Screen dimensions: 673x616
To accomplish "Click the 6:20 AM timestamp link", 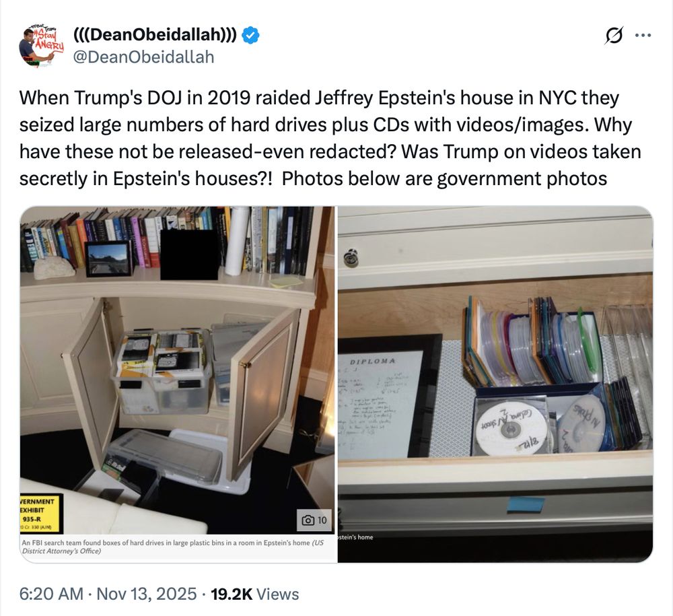I will point(51,594).
